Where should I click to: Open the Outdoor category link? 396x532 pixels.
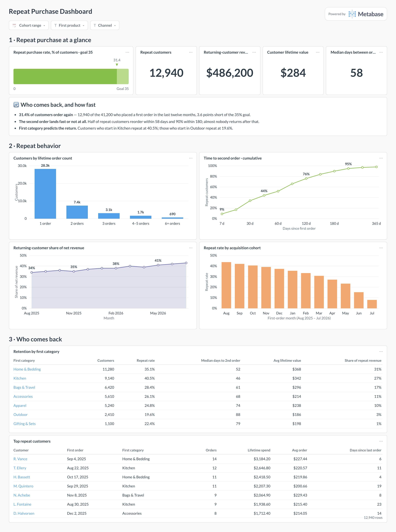[x=20, y=415]
